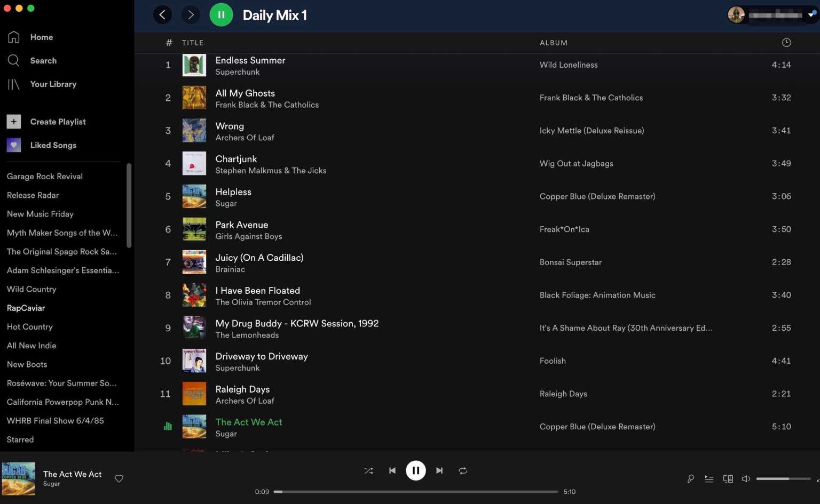This screenshot has height=504, width=820.
Task: Open Connect to a device icon
Action: click(727, 478)
